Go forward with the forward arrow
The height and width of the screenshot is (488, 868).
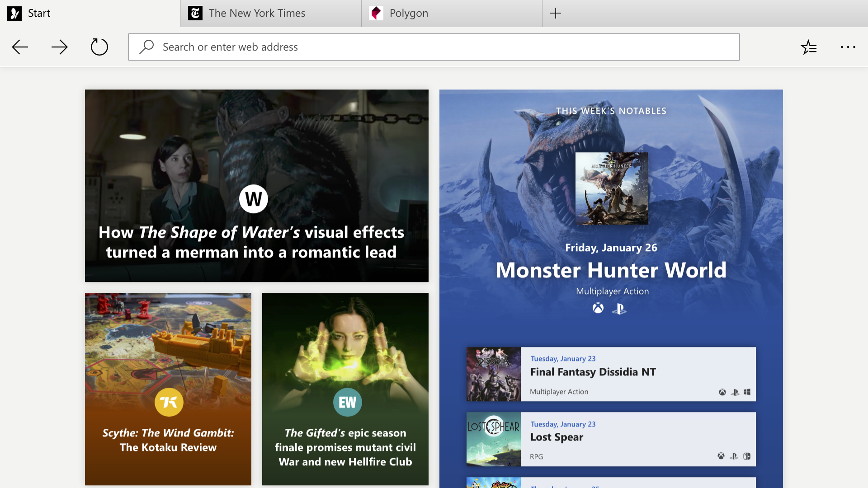point(59,47)
